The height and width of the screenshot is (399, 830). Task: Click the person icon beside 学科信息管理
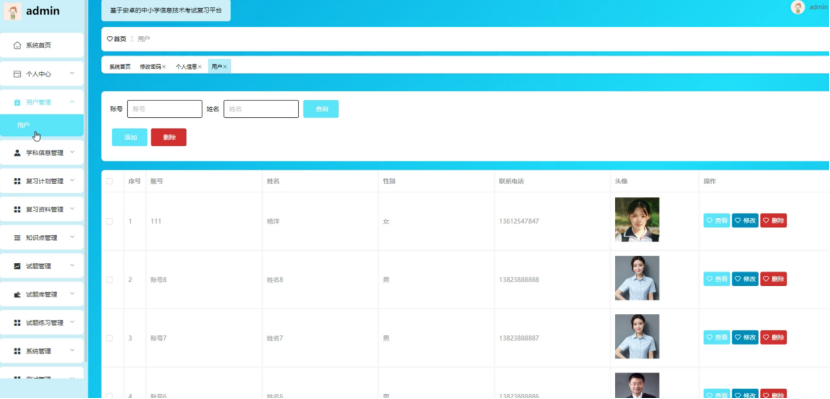click(x=17, y=153)
